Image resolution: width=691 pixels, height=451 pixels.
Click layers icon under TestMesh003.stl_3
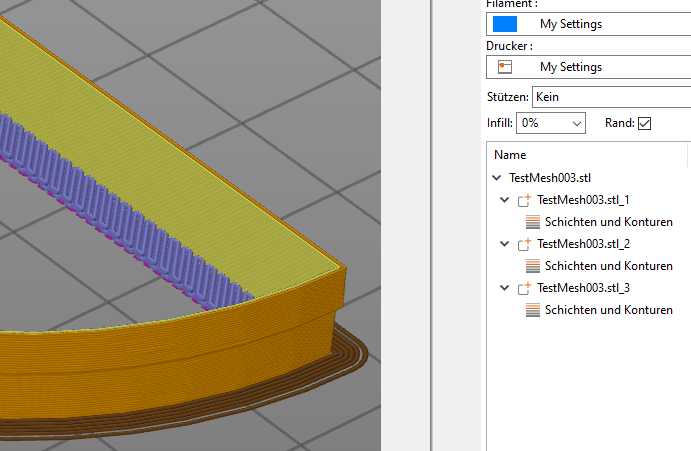coord(533,310)
